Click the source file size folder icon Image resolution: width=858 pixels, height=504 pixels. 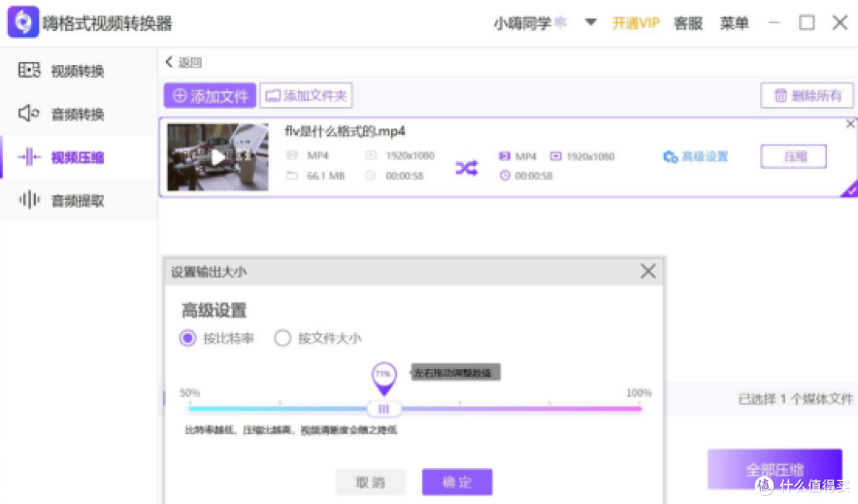(292, 175)
